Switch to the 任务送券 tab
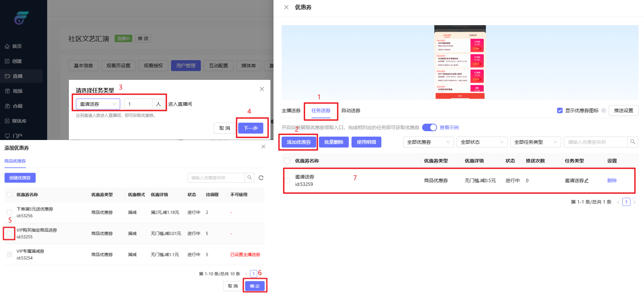Viewport: 644px width, 297px height. (321, 110)
